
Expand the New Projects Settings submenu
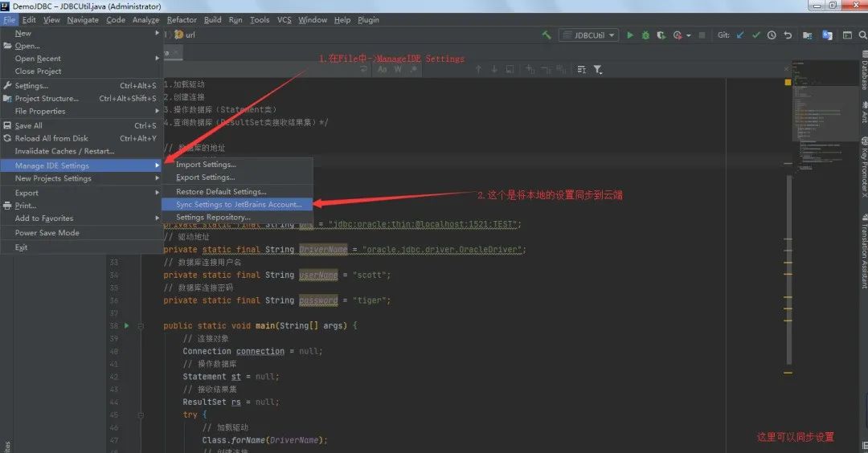81,178
